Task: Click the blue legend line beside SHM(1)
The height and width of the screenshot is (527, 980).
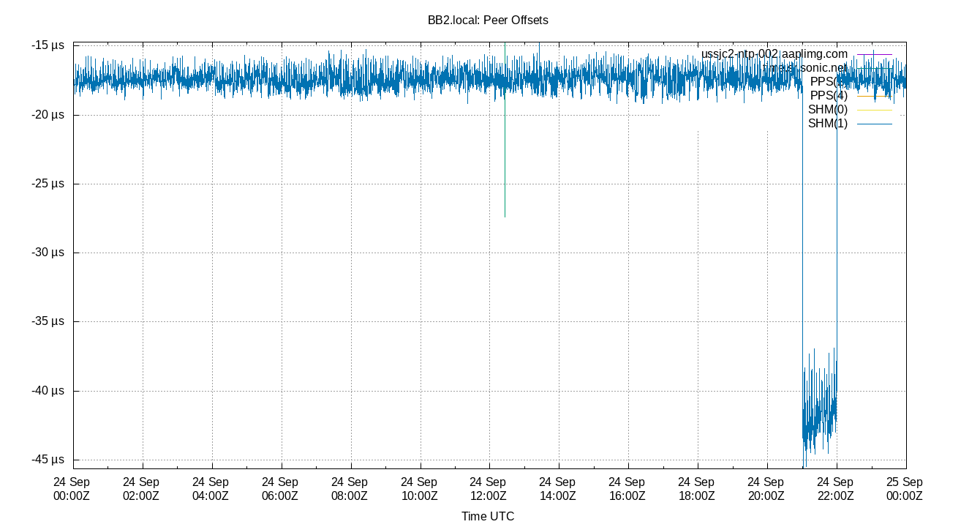Action: (874, 124)
